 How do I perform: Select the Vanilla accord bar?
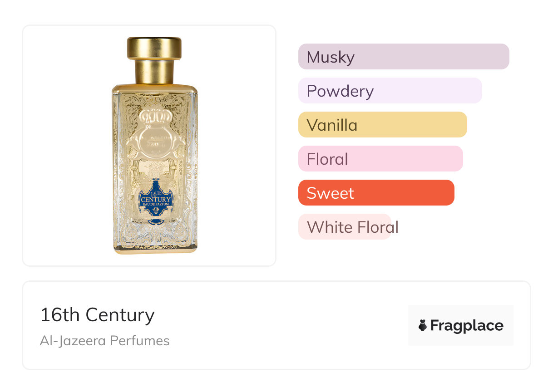point(383,125)
